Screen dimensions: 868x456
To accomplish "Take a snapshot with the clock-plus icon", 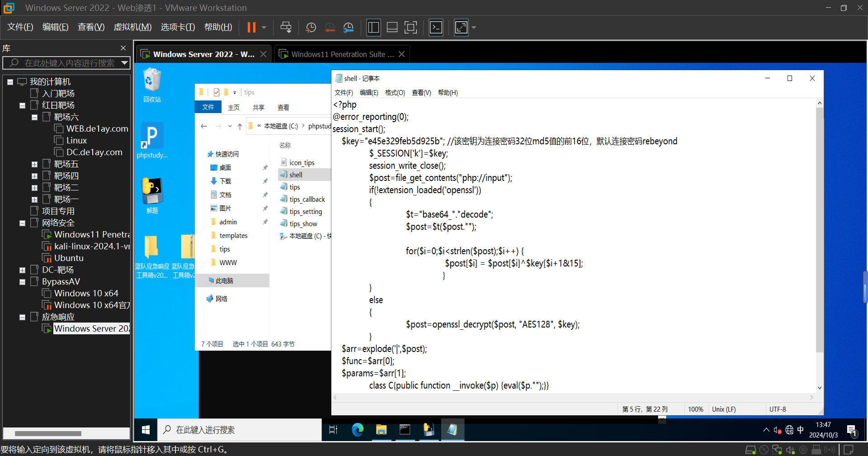I will click(x=311, y=28).
